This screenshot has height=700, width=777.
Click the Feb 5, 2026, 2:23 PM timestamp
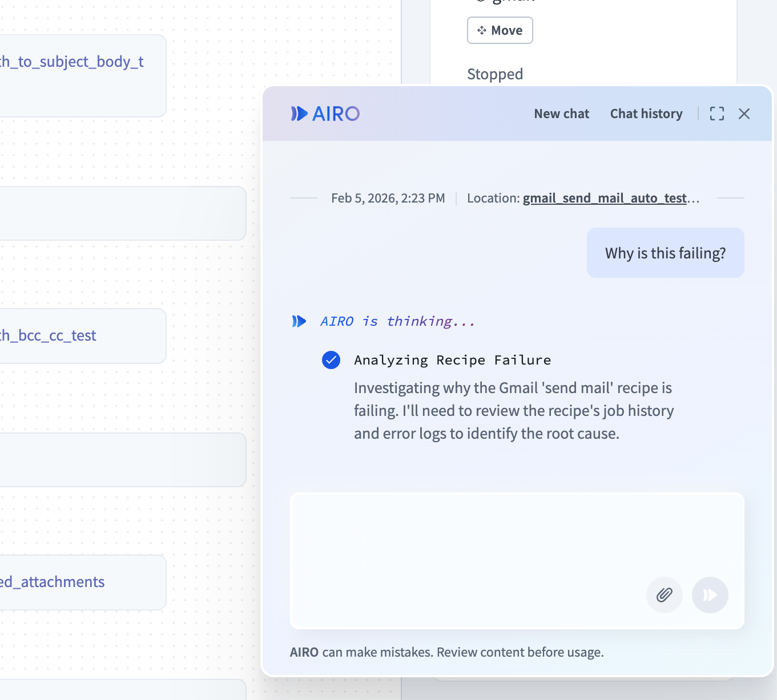388,198
